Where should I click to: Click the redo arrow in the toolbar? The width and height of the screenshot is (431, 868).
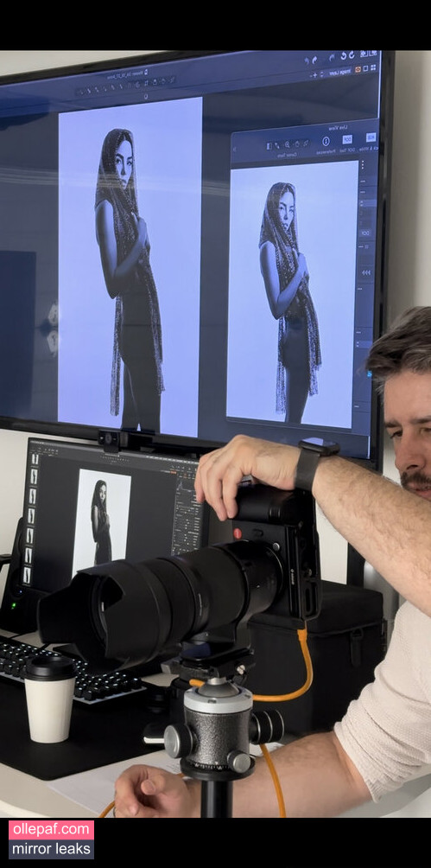point(307,61)
